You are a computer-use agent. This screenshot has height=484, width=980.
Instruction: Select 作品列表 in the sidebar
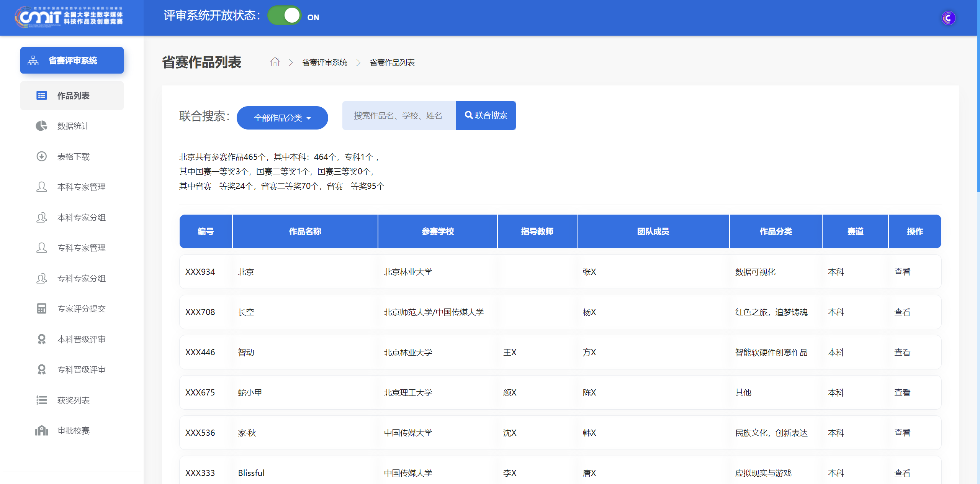pos(73,96)
